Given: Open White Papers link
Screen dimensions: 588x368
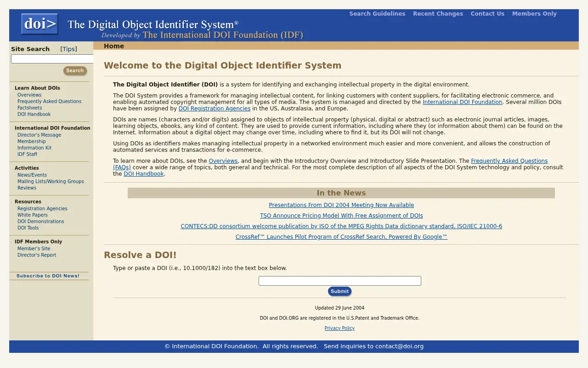Looking at the screenshot, I should (x=32, y=215).
